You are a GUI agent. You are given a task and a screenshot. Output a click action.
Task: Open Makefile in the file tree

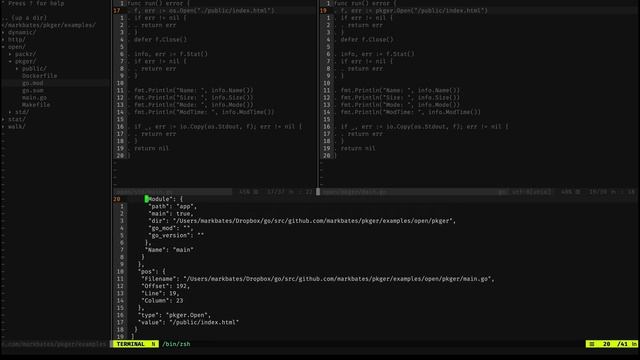pos(36,104)
